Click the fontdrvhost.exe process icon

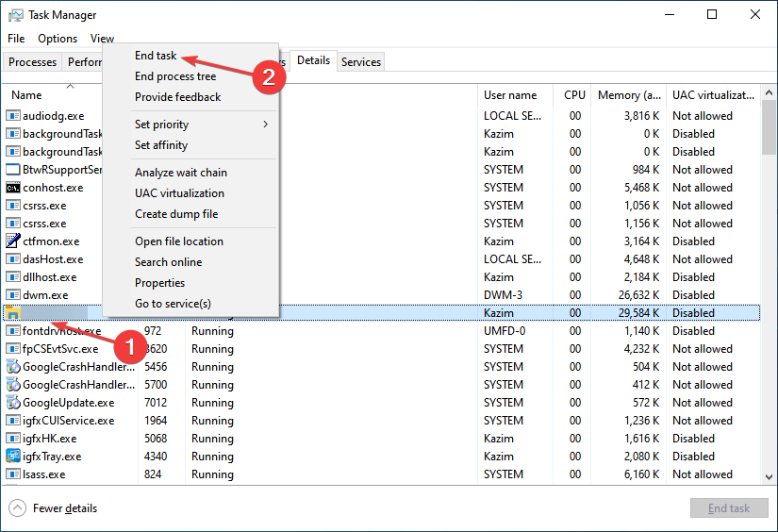13,330
